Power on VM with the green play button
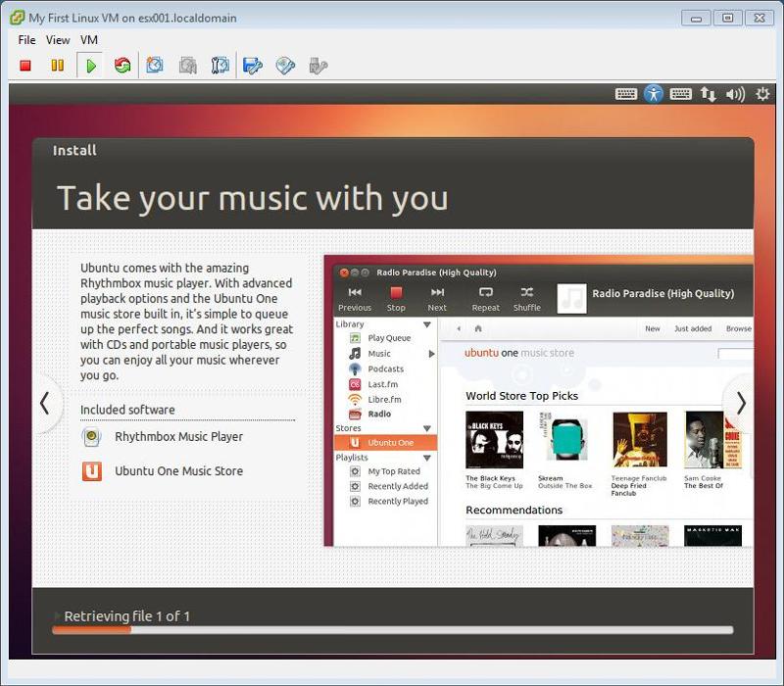Viewport: 784px width, 686px height. pyautogui.click(x=90, y=66)
